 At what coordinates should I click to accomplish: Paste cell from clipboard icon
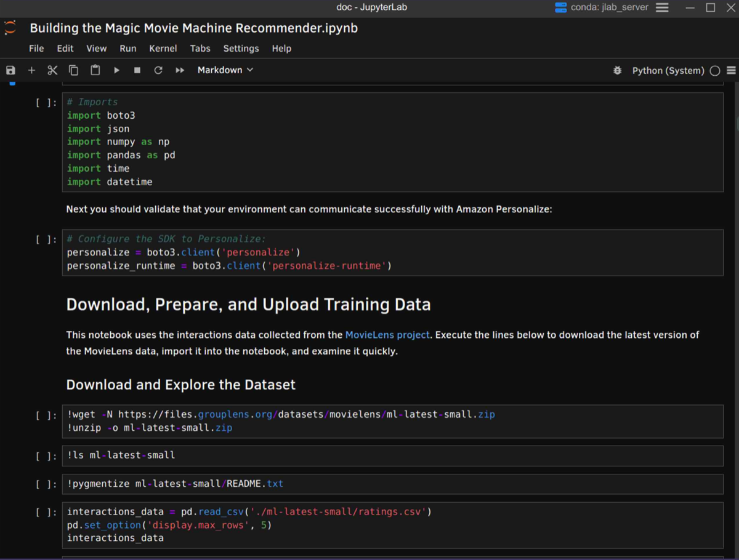click(x=95, y=70)
